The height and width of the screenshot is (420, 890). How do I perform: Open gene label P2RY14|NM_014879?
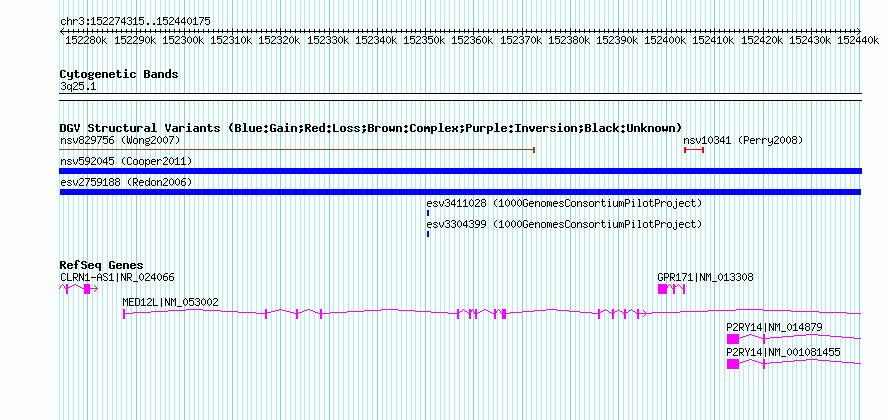(774, 327)
